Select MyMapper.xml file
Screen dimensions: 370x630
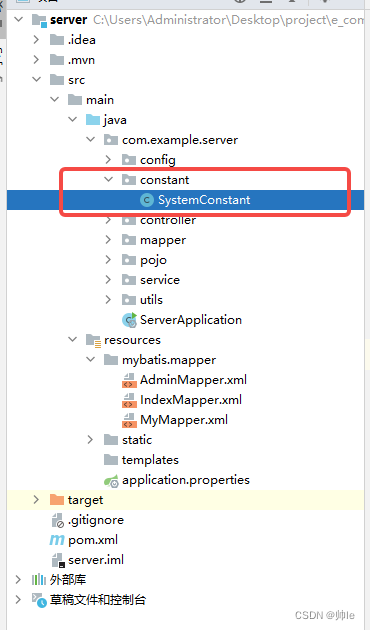click(x=184, y=420)
